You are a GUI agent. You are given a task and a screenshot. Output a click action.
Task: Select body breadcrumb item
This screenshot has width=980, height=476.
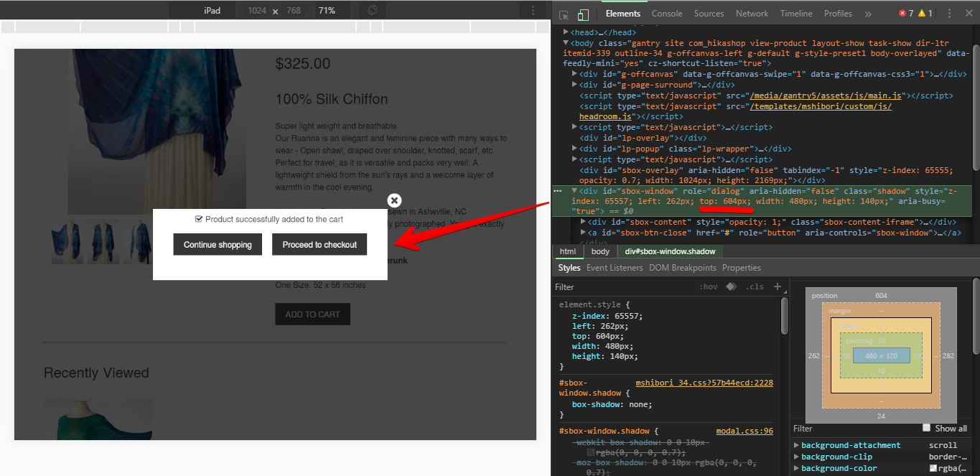600,251
